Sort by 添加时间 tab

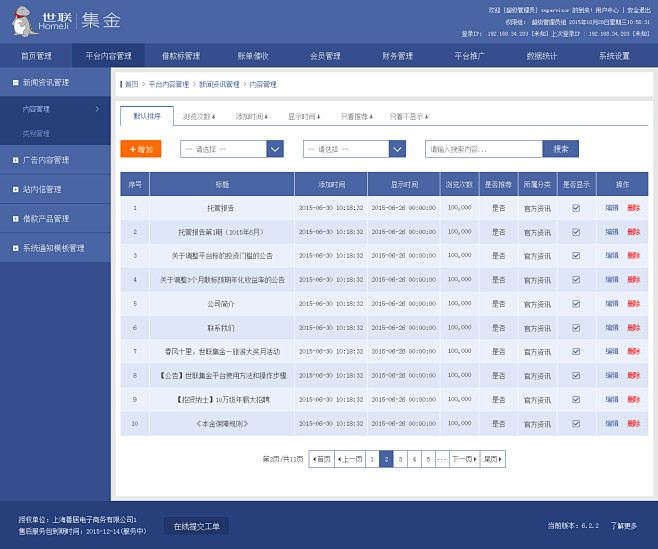[251, 116]
